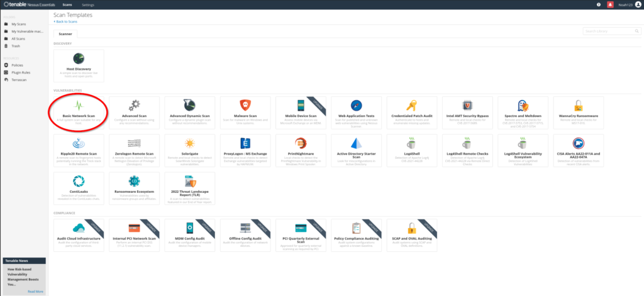Choose Web Application Tests compass icon

coord(356,106)
